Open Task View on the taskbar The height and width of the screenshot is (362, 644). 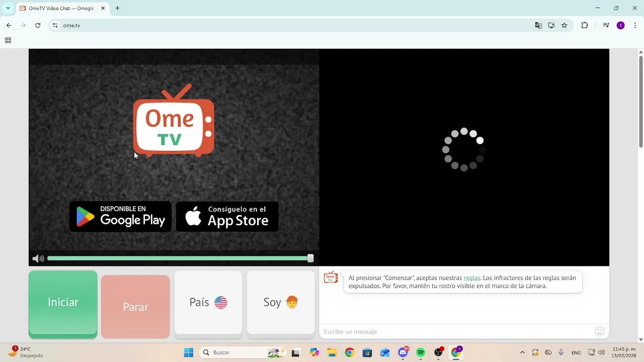tap(295, 352)
